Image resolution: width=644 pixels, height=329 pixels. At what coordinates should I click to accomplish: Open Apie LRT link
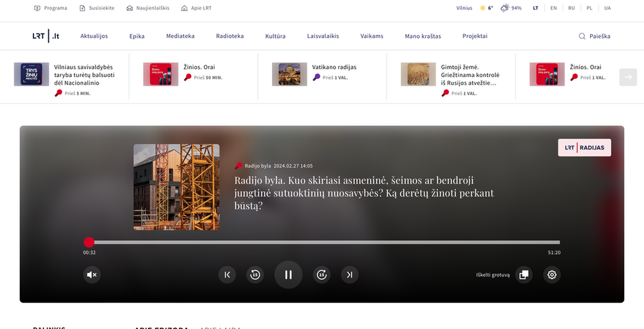pos(196,8)
